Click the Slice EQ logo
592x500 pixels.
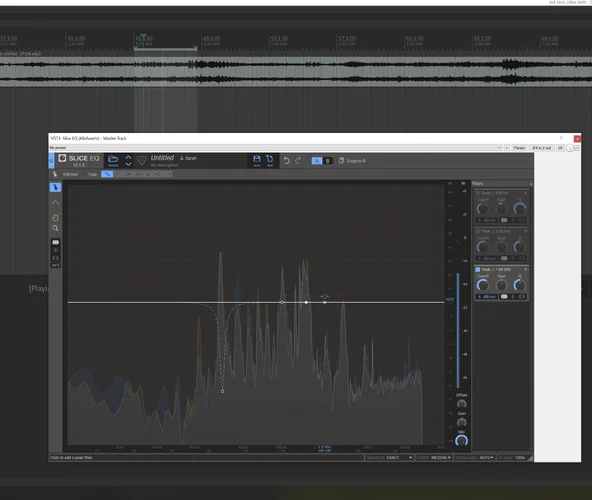click(79, 160)
